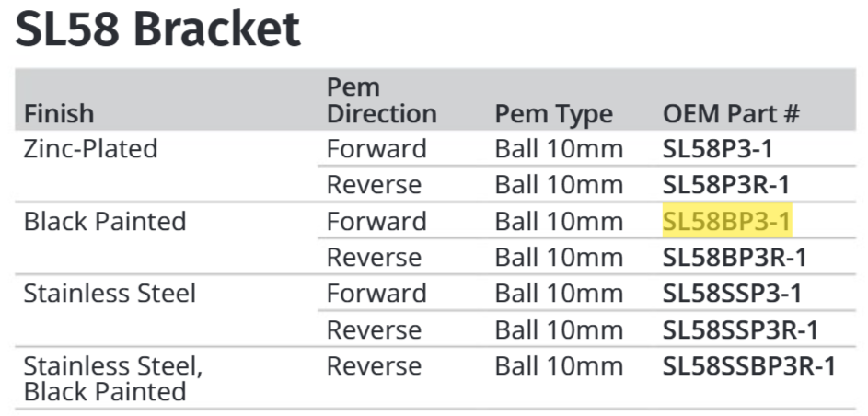Viewport: 868px width, 416px height.
Task: Click the OEM Part # column header
Action: (731, 113)
